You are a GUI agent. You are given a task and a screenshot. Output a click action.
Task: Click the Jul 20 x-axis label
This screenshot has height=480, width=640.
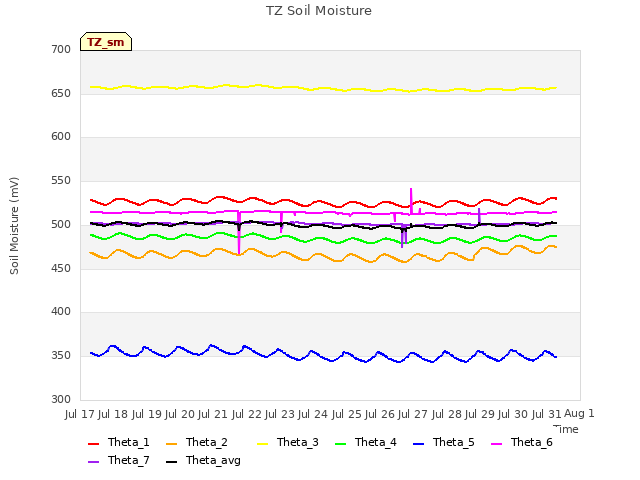[x=180, y=414]
